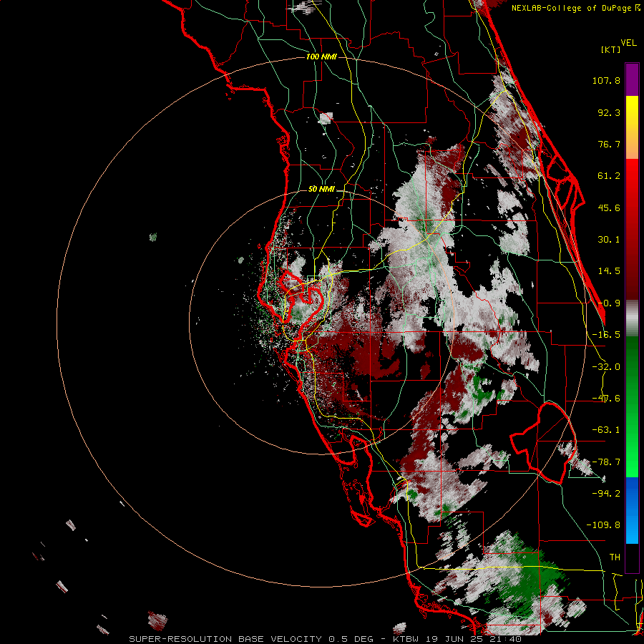
Task: Click the -47.6 scale value
Action: coord(606,399)
